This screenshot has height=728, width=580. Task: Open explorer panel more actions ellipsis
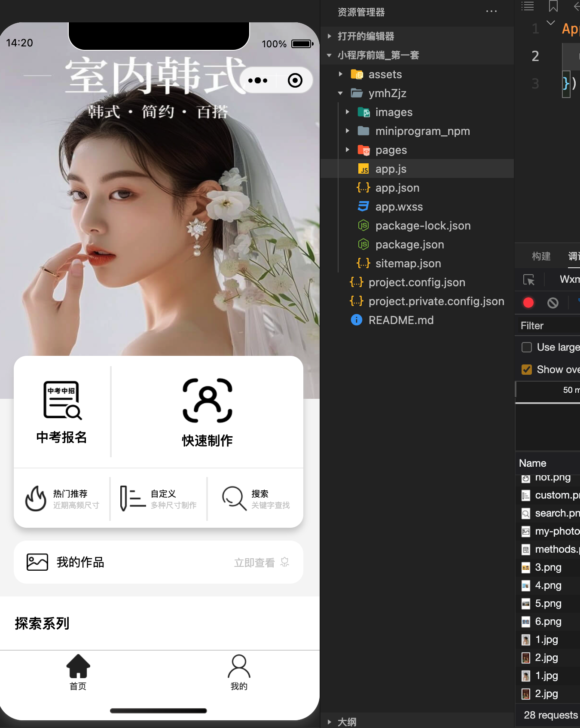(491, 12)
